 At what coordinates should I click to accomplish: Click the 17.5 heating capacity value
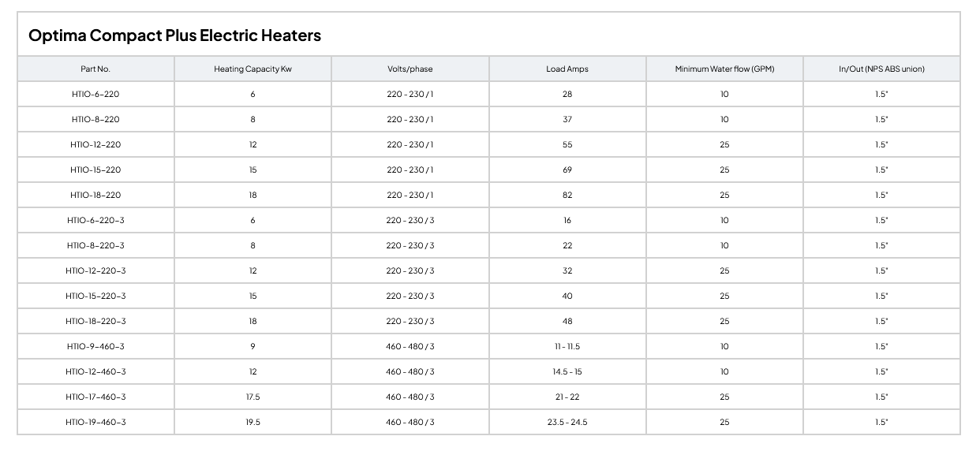252,397
